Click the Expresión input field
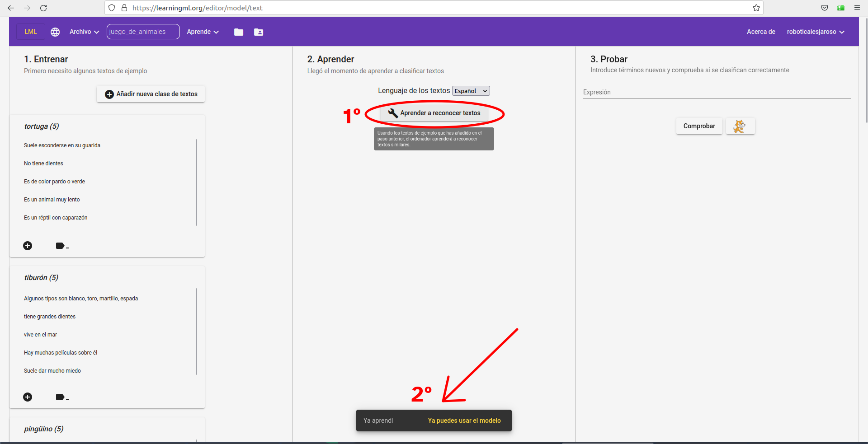 (x=717, y=92)
